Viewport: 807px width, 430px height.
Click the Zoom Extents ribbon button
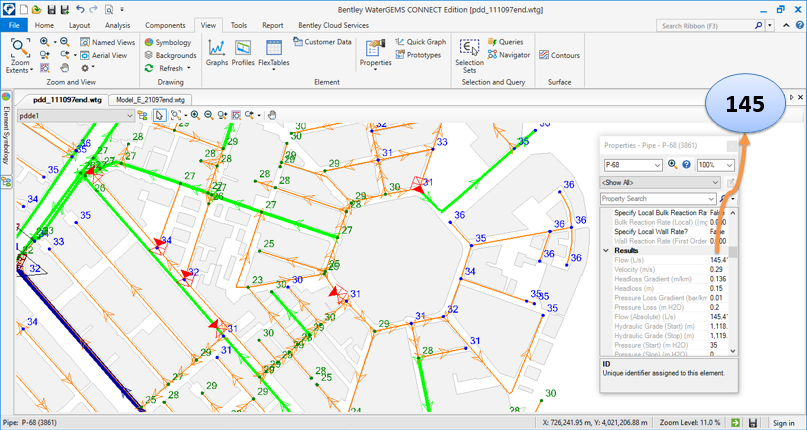(x=21, y=56)
